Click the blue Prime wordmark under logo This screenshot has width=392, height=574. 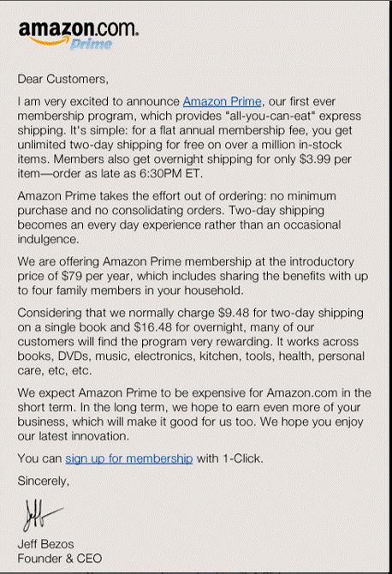pos(91,44)
